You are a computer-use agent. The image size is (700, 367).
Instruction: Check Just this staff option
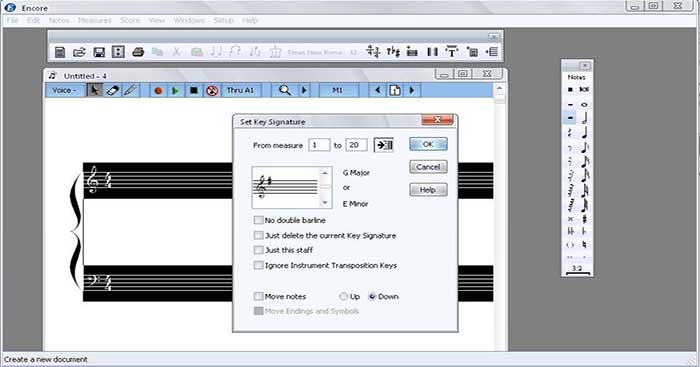(258, 250)
